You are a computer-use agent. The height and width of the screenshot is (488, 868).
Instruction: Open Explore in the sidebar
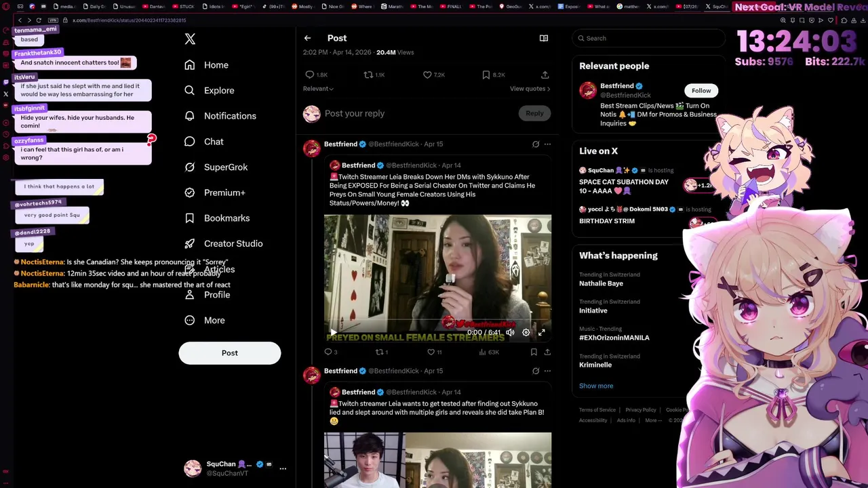[210, 90]
